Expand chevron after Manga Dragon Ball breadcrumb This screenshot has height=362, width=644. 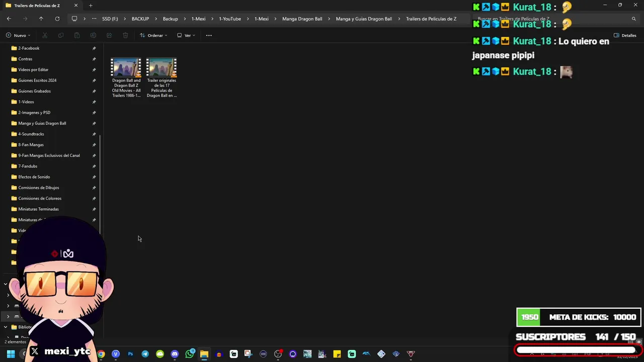pos(329,19)
